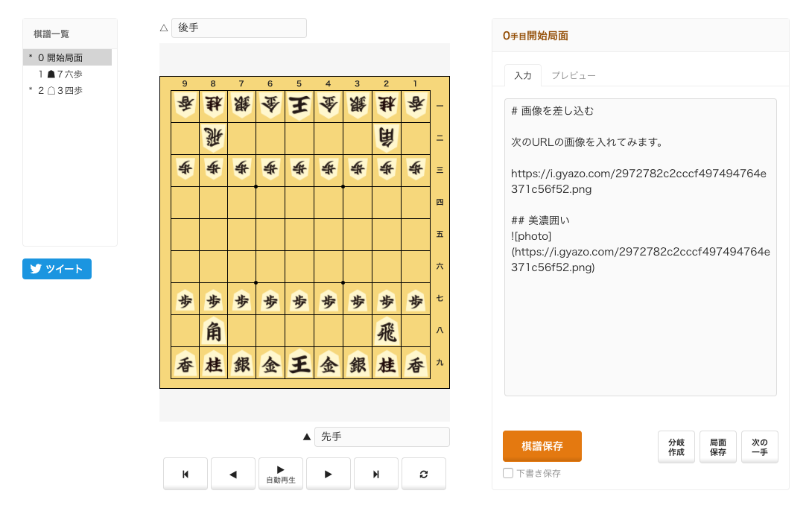Toggle the 下書き保存 checkbox
The width and height of the screenshot is (812, 514).
[x=508, y=473]
